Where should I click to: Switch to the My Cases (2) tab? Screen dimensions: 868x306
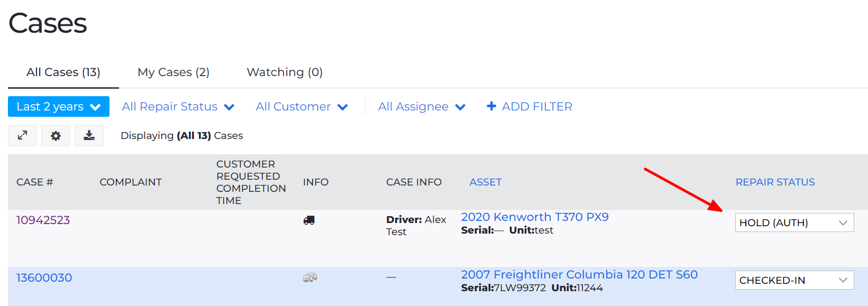tap(173, 72)
